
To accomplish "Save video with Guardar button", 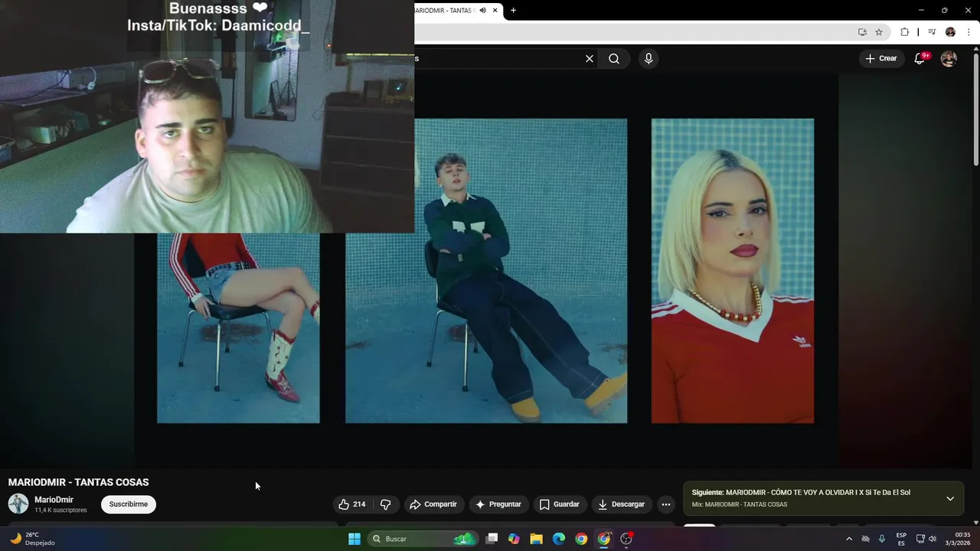I will [x=560, y=504].
